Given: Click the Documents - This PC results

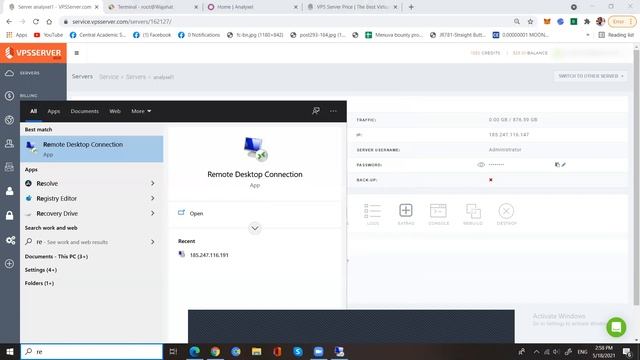Looking at the screenshot, I should pyautogui.click(x=56, y=256).
